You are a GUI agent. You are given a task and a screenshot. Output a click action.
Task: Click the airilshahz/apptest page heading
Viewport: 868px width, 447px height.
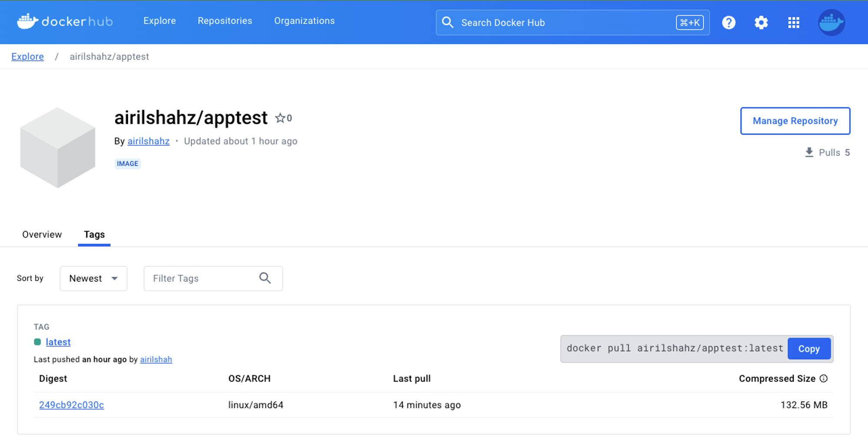pos(191,118)
